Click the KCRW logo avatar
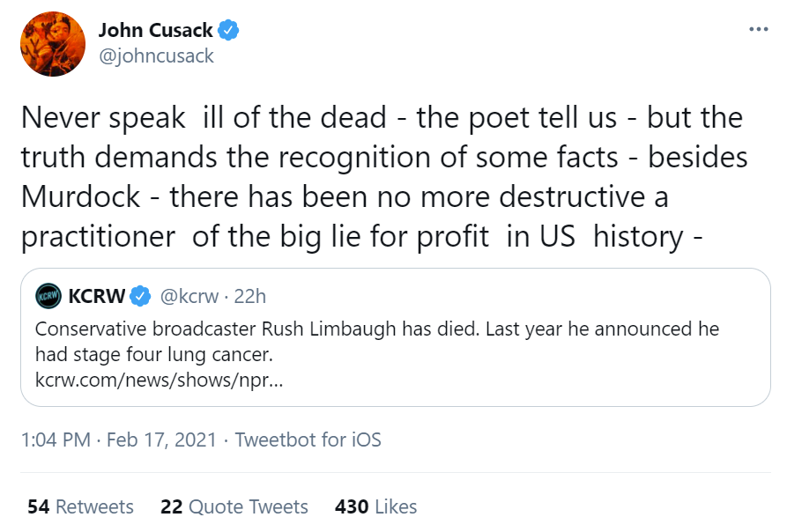The height and width of the screenshot is (532, 787). point(48,295)
